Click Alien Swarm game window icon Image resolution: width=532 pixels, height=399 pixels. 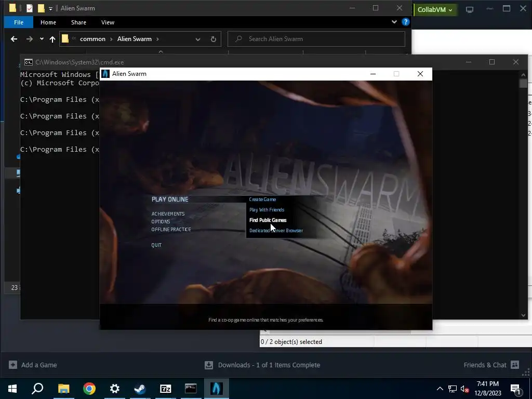pos(105,74)
